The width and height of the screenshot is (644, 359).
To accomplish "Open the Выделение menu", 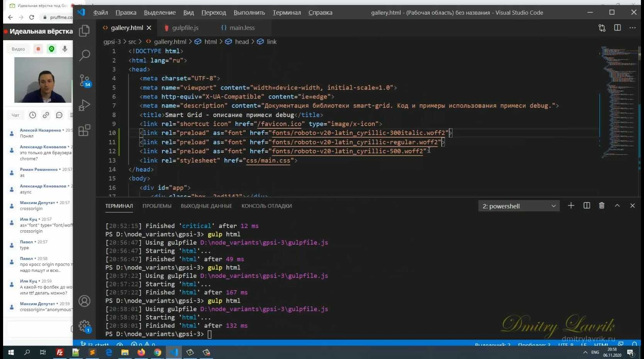I will point(160,12).
